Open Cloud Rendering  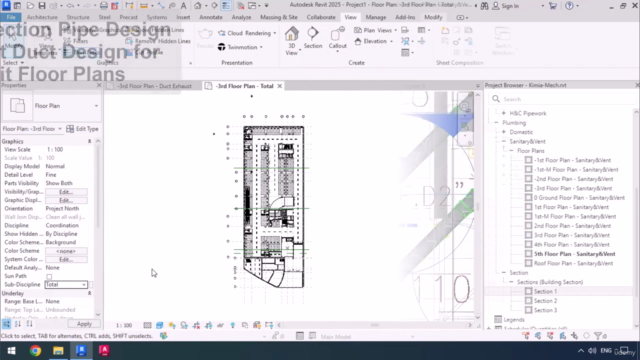click(x=247, y=33)
